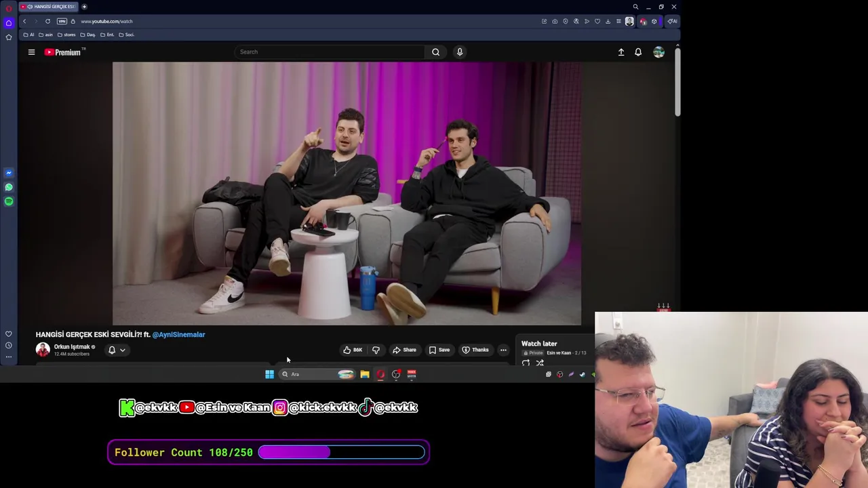Open the @AyniSinemalar channel link
The height and width of the screenshot is (488, 868).
(178, 334)
